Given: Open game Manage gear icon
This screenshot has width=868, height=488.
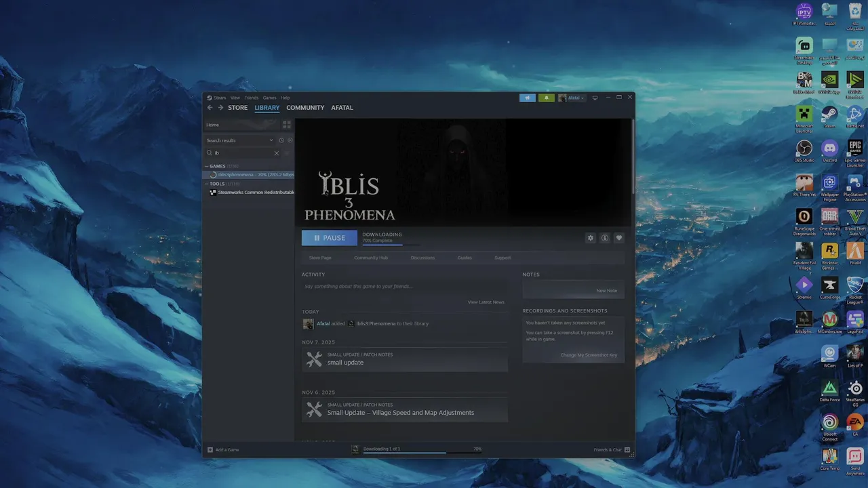Looking at the screenshot, I should click(590, 238).
